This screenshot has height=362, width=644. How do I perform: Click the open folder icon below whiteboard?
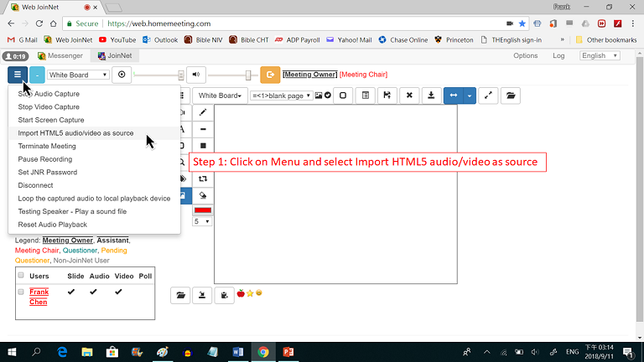pyautogui.click(x=179, y=295)
